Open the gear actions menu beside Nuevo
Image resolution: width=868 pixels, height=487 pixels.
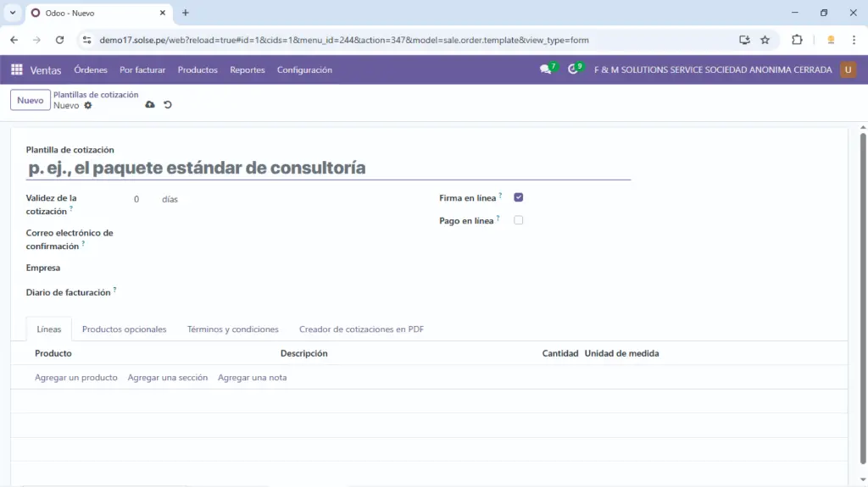87,106
